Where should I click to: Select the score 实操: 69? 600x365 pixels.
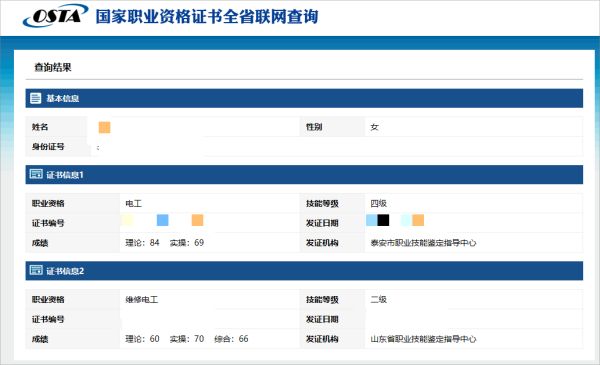(187, 243)
